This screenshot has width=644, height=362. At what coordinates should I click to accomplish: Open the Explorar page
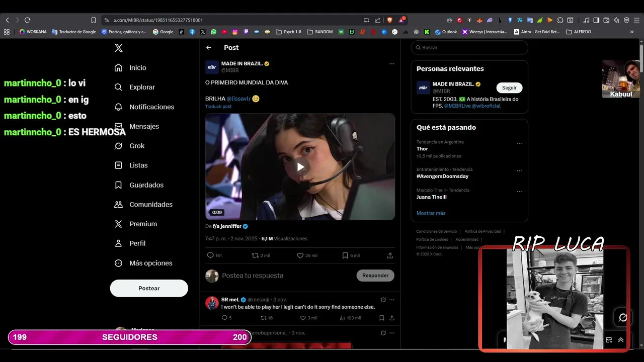click(x=134, y=87)
